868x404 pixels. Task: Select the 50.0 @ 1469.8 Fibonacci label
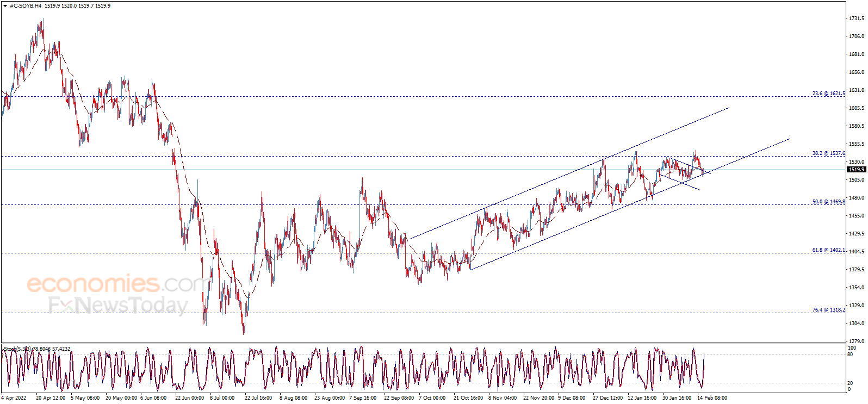pos(829,202)
